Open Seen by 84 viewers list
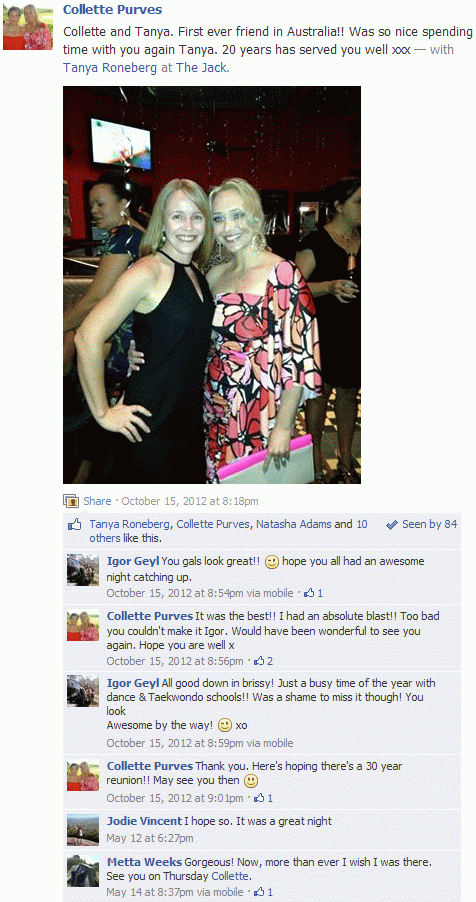 coord(429,524)
